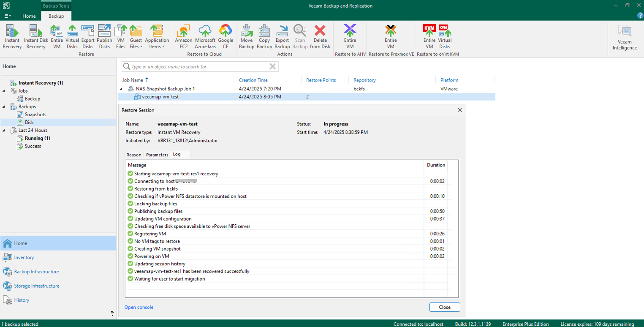The height and width of the screenshot is (327, 644).
Task: Open the Guest Files dropdown
Action: (136, 37)
